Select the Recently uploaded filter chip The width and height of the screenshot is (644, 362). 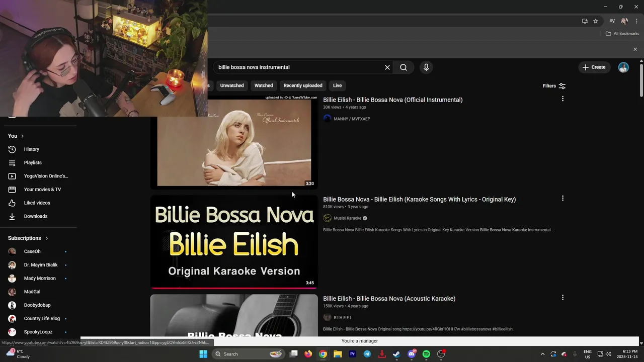303,85
